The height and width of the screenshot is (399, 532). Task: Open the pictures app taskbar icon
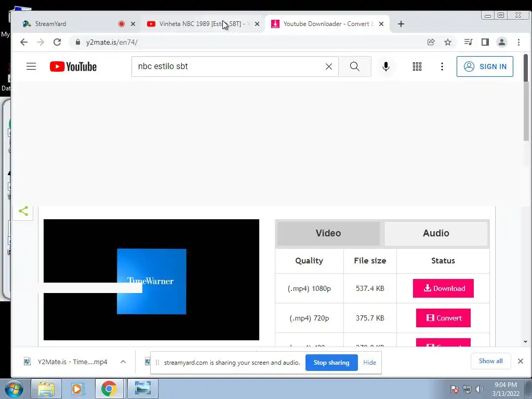coord(143,389)
